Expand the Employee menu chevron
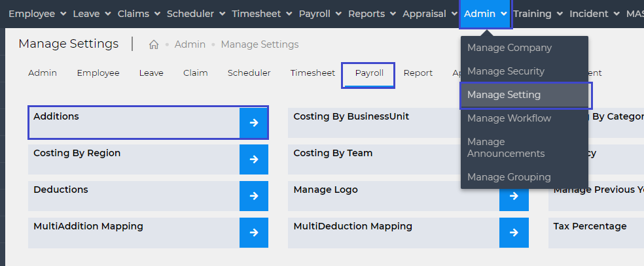This screenshot has width=644, height=266. click(x=63, y=14)
